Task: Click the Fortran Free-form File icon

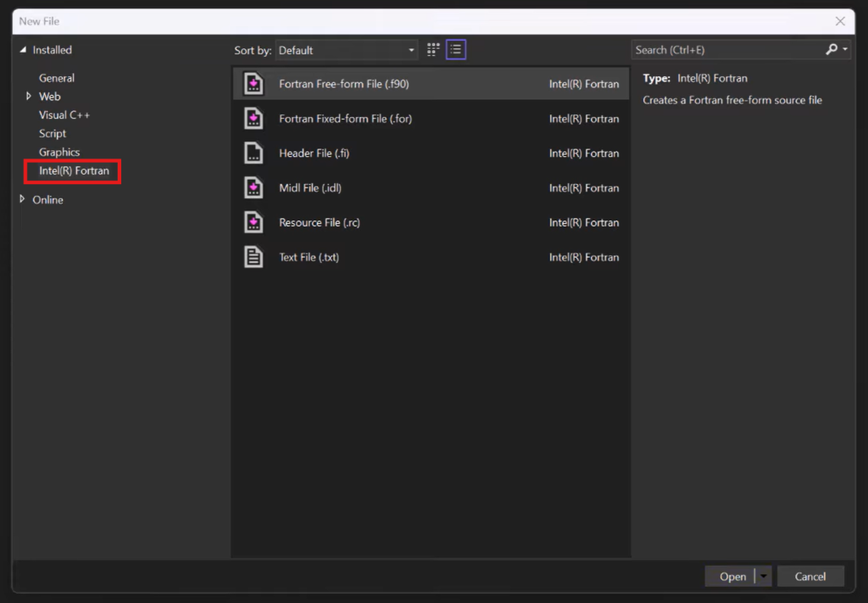Action: click(x=253, y=84)
